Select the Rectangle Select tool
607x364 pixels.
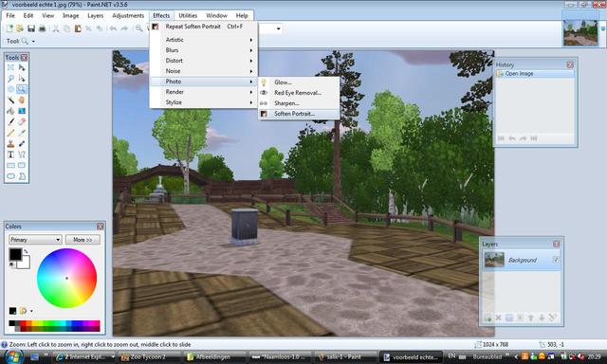click(10, 67)
